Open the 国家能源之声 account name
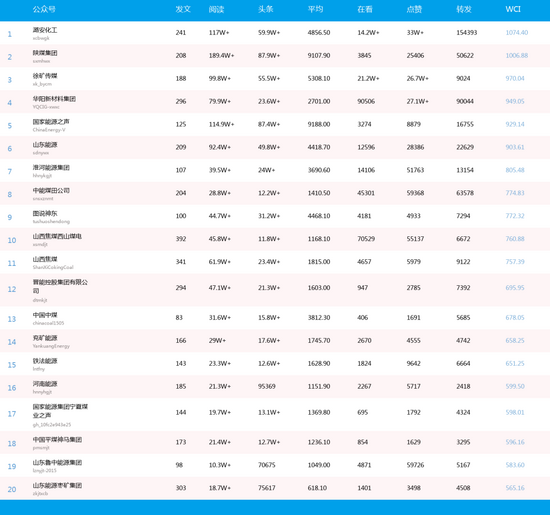Image resolution: width=550 pixels, height=515 pixels. [51, 122]
